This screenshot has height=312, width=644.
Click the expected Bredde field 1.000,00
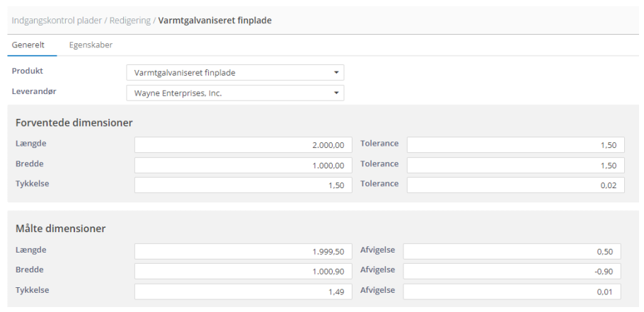pyautogui.click(x=243, y=165)
